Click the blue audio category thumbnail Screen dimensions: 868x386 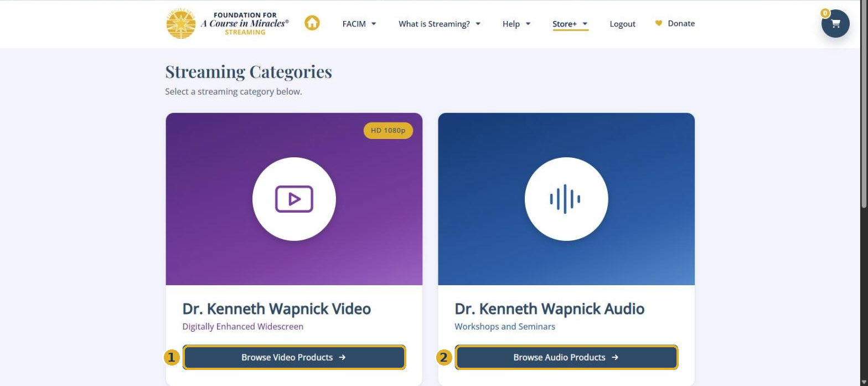coord(566,199)
